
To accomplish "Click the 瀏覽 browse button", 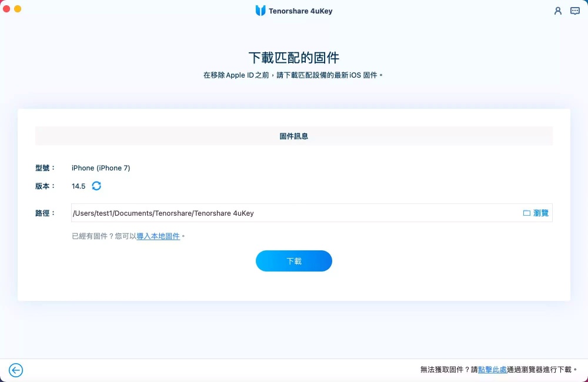I will (x=536, y=213).
